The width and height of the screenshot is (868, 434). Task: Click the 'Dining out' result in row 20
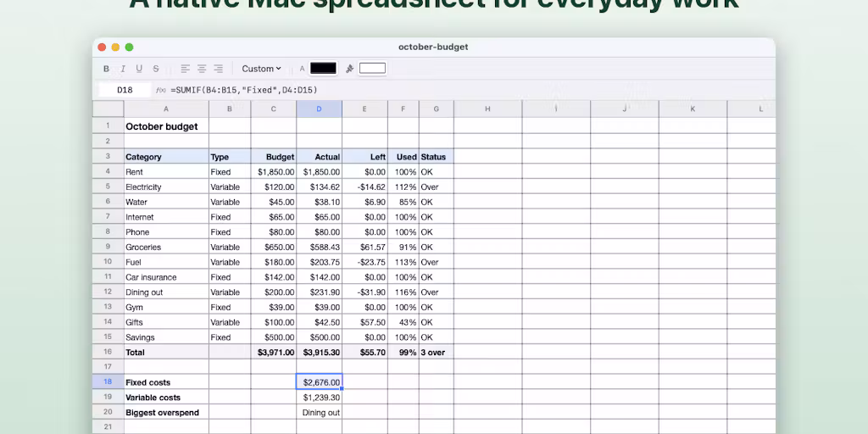click(x=319, y=413)
